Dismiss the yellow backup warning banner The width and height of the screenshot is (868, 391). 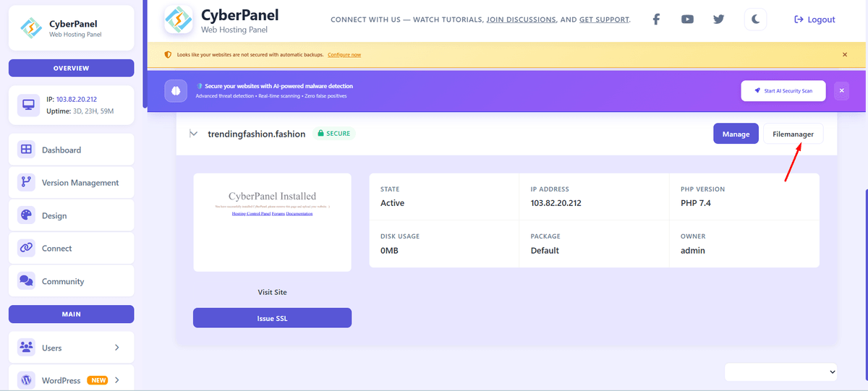[844, 54]
